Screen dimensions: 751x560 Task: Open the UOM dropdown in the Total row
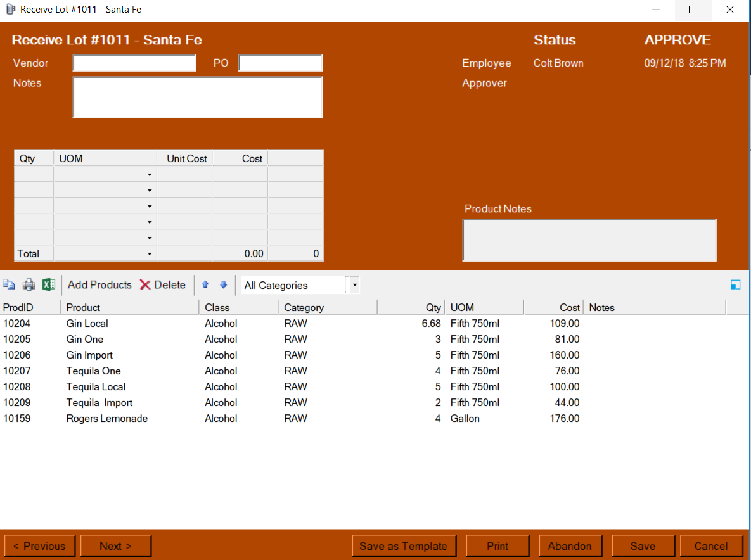(150, 253)
